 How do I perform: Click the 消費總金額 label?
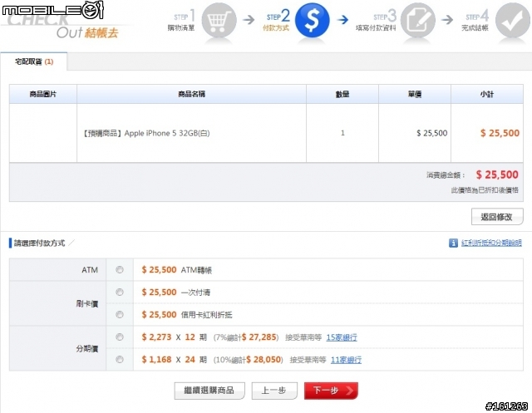click(x=446, y=175)
